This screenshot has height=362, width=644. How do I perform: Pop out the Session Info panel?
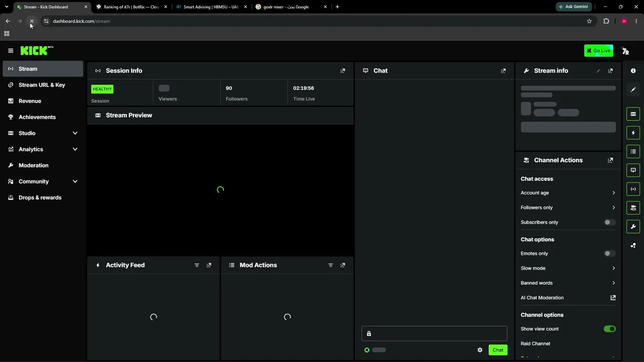[x=343, y=71]
